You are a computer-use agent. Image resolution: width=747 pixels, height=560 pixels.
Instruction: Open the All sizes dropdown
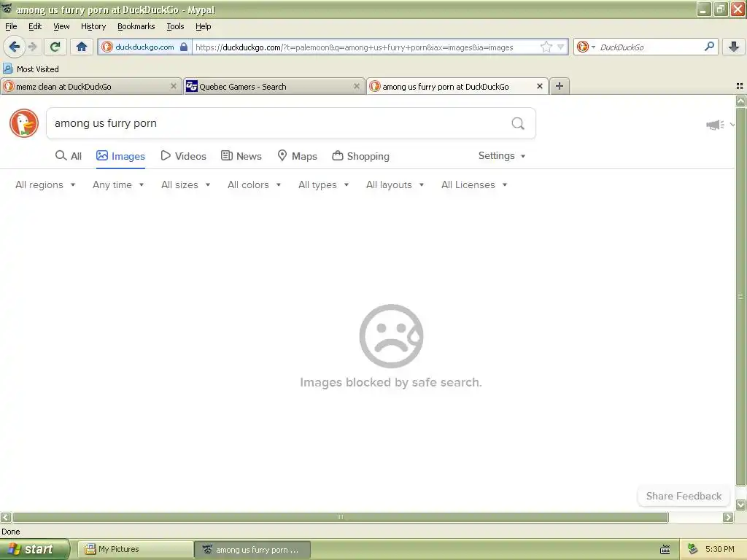click(x=185, y=184)
